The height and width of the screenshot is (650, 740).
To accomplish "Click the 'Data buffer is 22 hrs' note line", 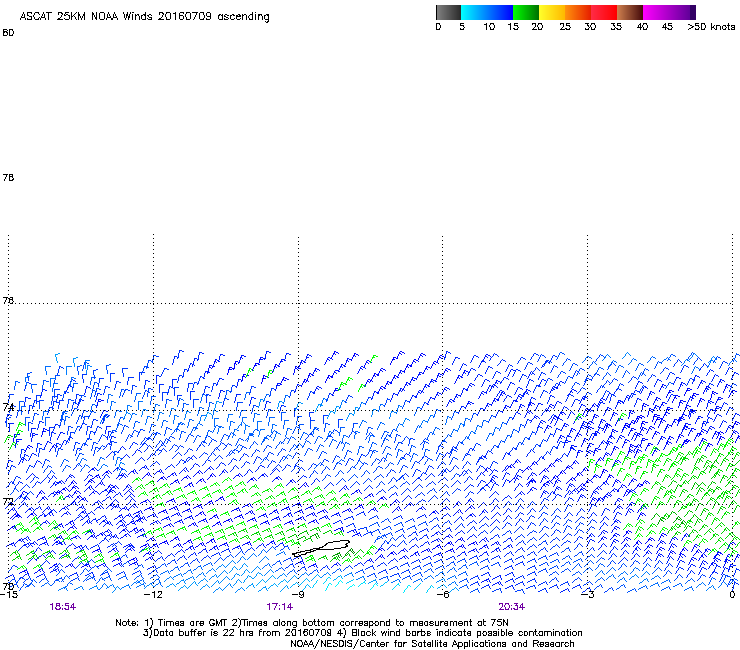I will [362, 633].
